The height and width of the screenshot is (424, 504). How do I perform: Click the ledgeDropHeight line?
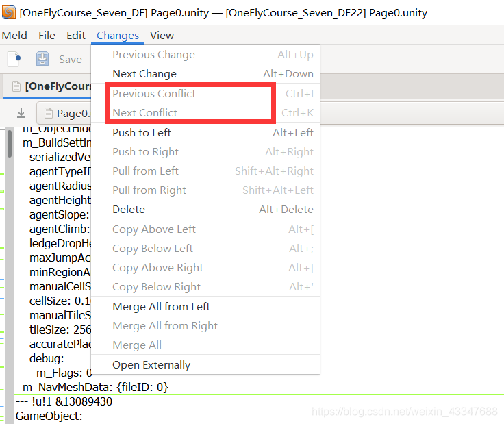click(60, 243)
